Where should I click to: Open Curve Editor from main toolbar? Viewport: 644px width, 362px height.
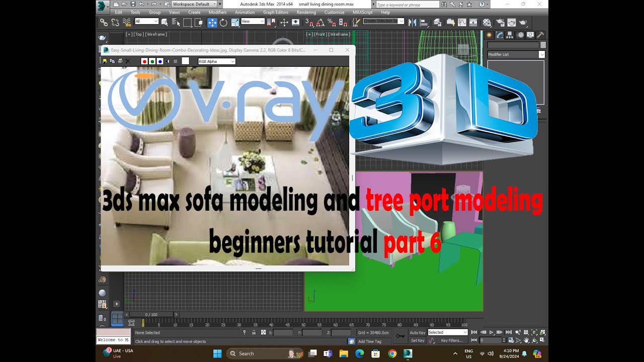[x=462, y=22]
